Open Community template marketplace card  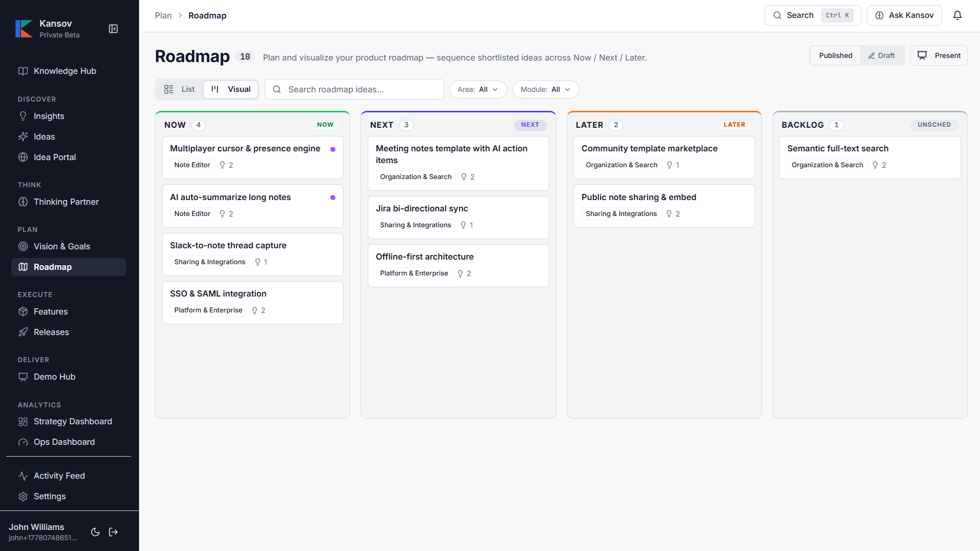click(664, 157)
